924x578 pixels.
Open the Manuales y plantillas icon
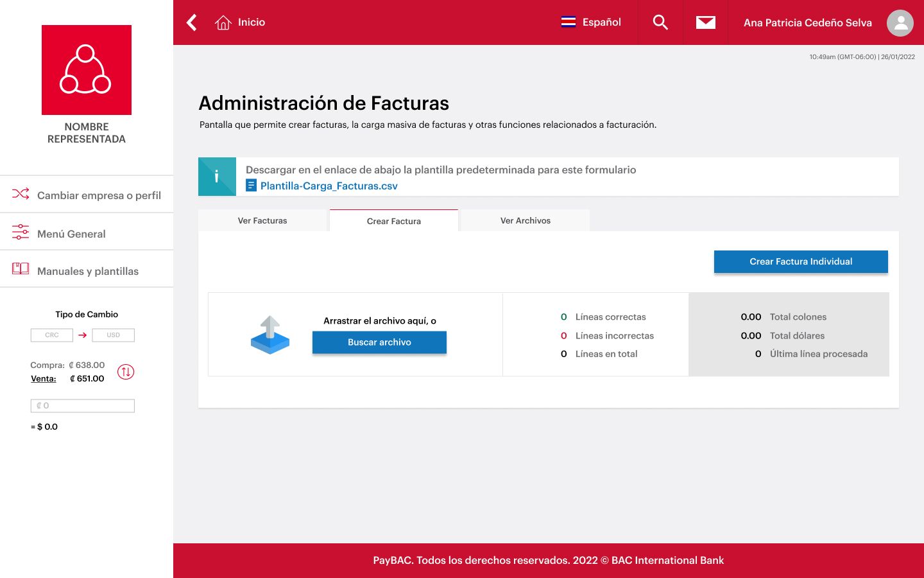(x=20, y=268)
